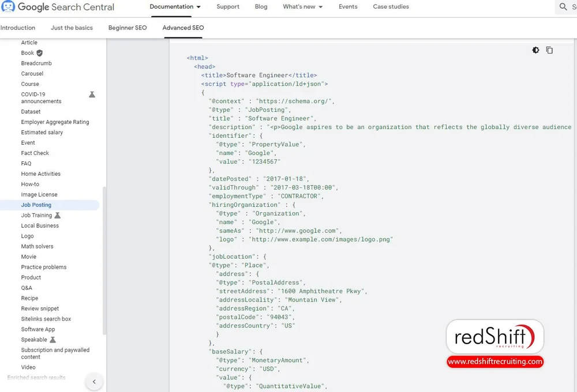Image resolution: width=577 pixels, height=392 pixels.
Task: Open the Fact Check sidebar link
Action: pyautogui.click(x=35, y=153)
